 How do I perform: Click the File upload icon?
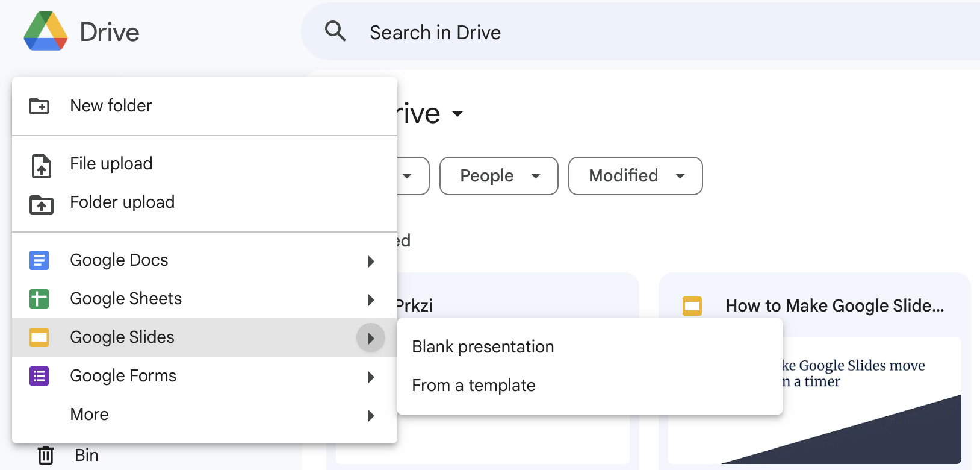(x=41, y=166)
